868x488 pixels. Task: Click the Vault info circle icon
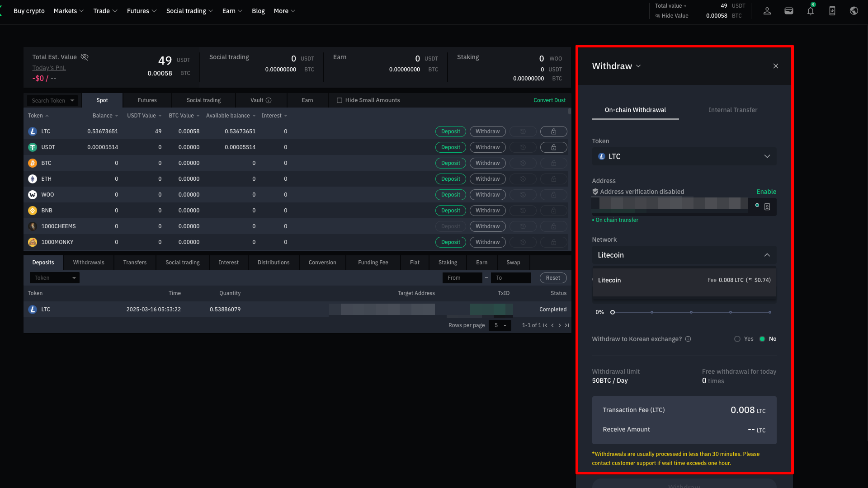pyautogui.click(x=269, y=100)
